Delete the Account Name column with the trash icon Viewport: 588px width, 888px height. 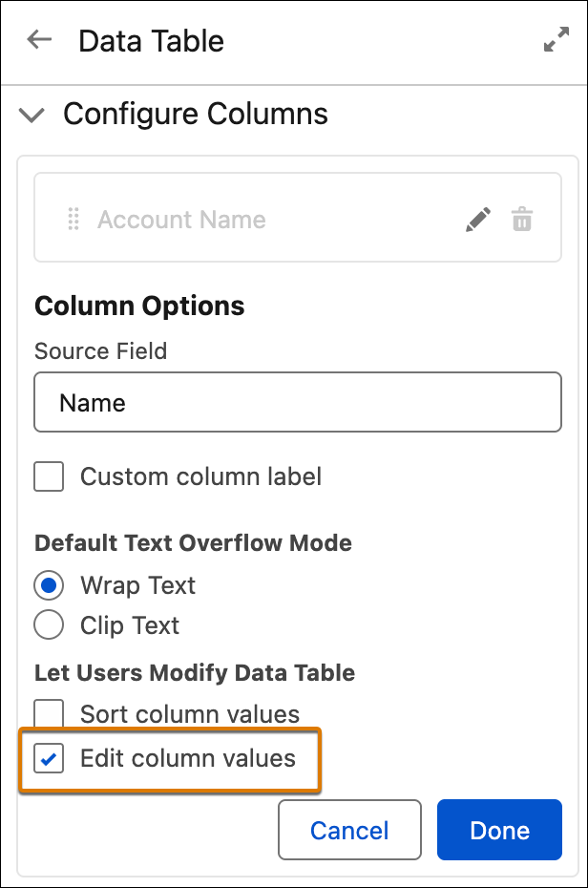pyautogui.click(x=522, y=220)
